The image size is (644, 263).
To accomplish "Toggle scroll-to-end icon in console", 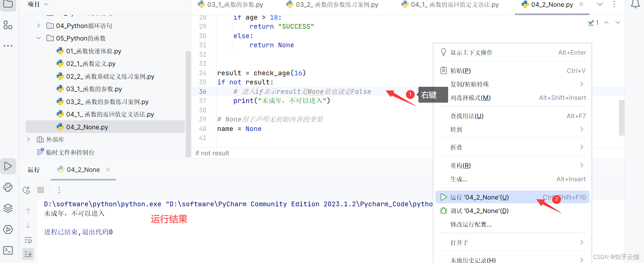I will (x=28, y=254).
